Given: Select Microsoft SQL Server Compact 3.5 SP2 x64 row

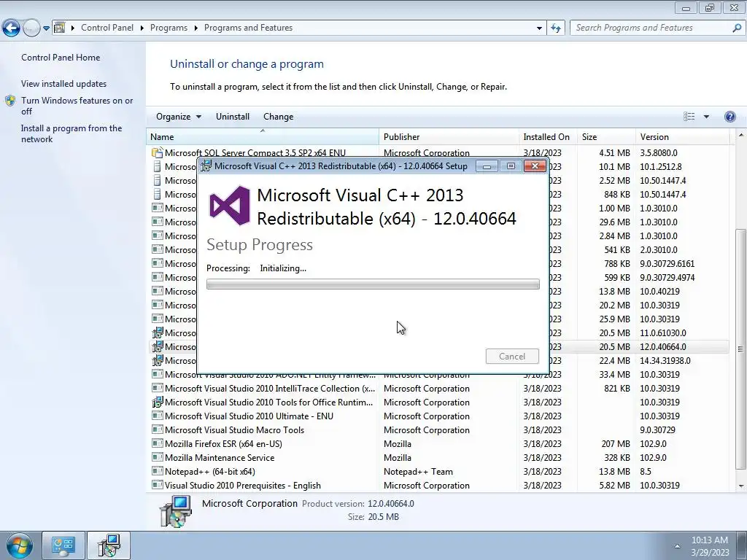Looking at the screenshot, I should click(438, 153).
